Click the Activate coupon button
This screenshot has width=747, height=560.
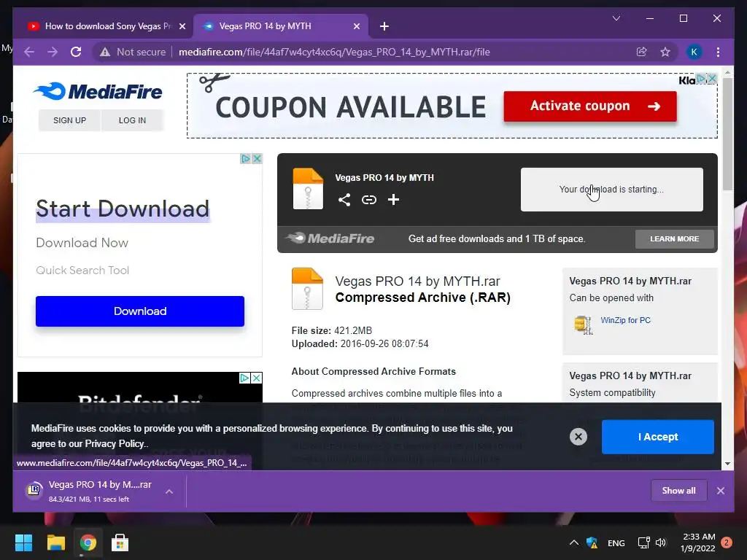pyautogui.click(x=589, y=106)
